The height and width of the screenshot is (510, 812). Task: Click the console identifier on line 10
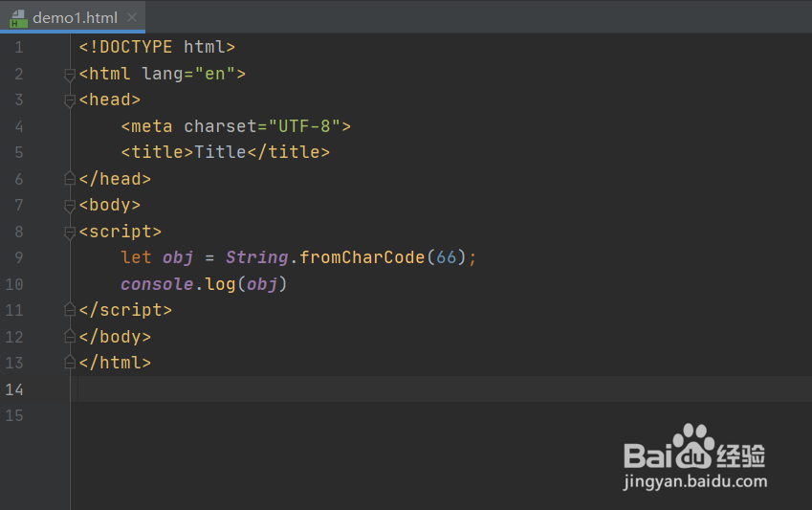click(x=157, y=284)
